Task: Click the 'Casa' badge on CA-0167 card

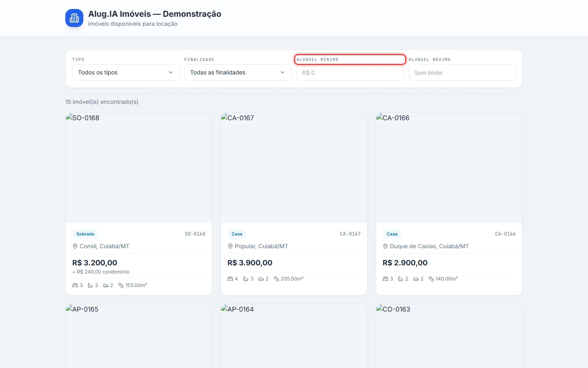Action: [237, 234]
